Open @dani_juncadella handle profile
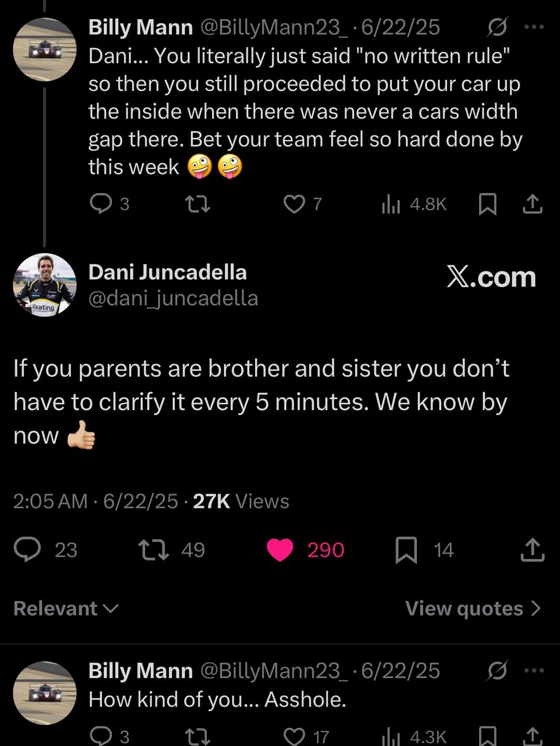The width and height of the screenshot is (560, 746). [173, 298]
